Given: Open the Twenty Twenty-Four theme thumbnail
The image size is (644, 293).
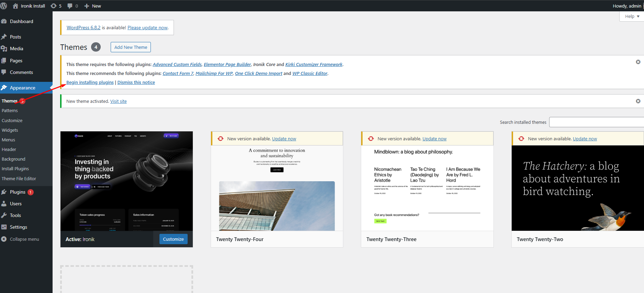Looking at the screenshot, I should coord(277,188).
